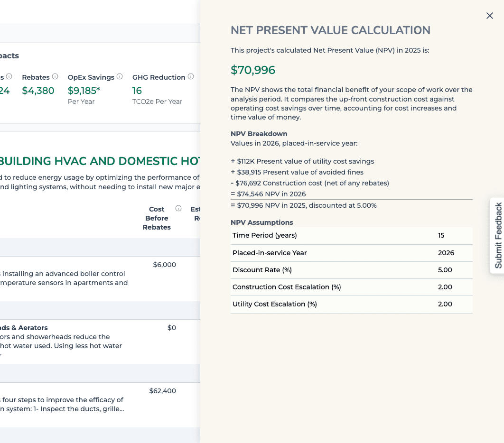Select the $74,546 NPV in 2026 line

pos(268,194)
